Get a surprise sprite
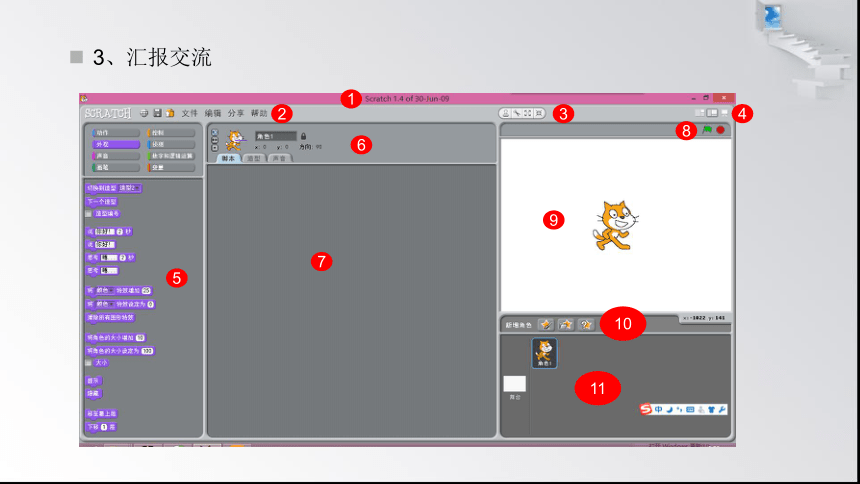 click(x=586, y=325)
